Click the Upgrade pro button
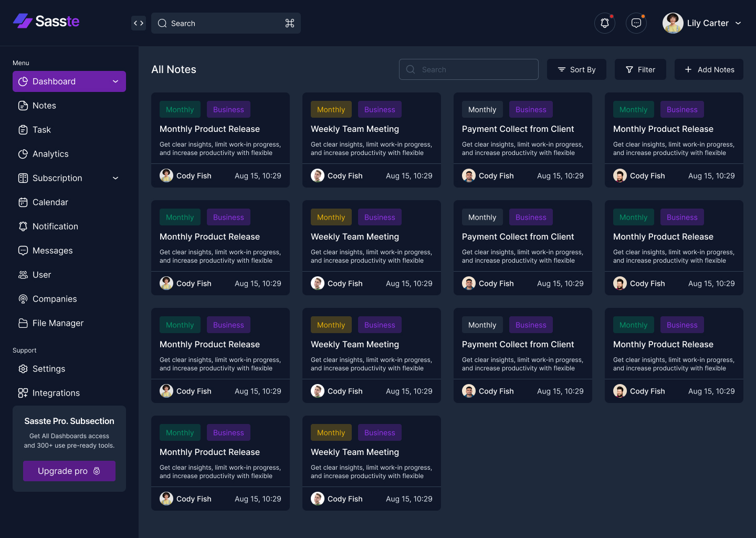 click(69, 471)
